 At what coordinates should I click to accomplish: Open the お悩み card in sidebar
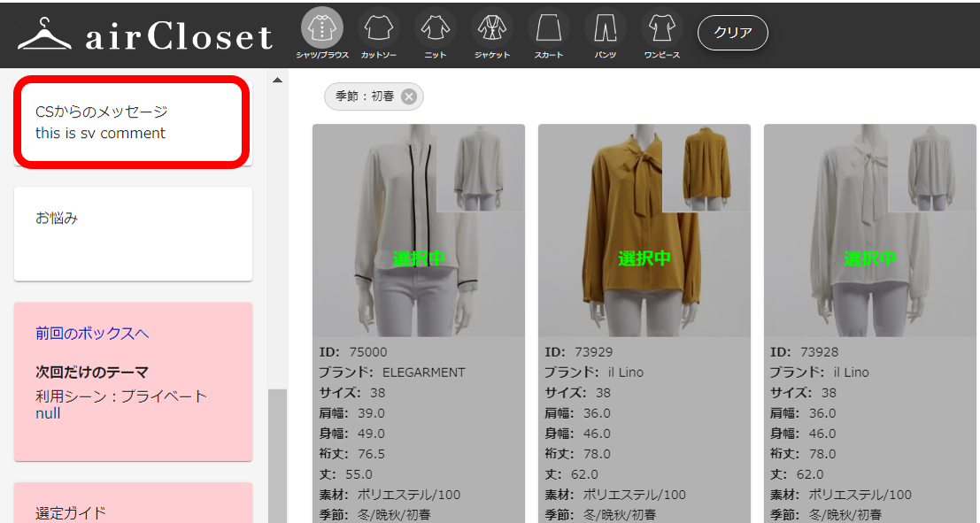click(133, 234)
